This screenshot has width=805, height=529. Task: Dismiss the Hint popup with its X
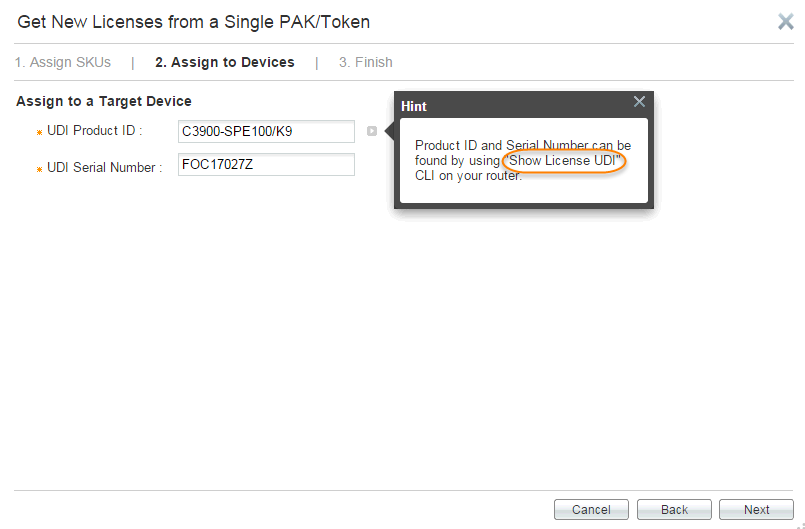[x=639, y=102]
